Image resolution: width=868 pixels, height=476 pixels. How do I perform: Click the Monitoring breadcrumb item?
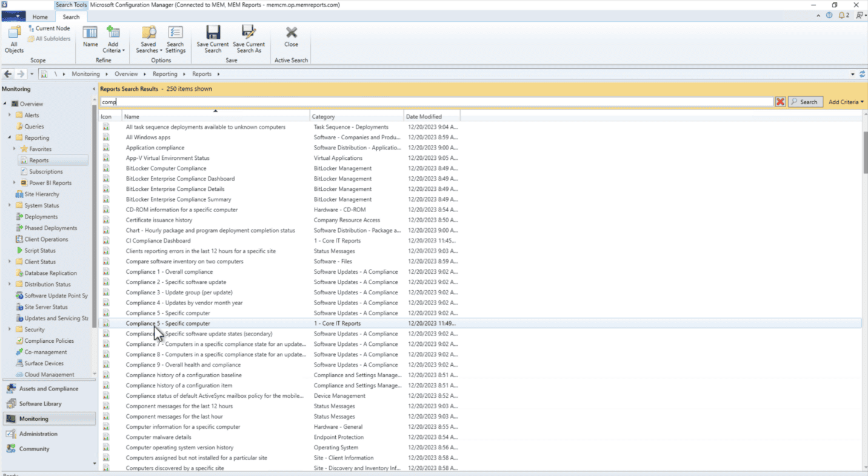[x=85, y=74]
